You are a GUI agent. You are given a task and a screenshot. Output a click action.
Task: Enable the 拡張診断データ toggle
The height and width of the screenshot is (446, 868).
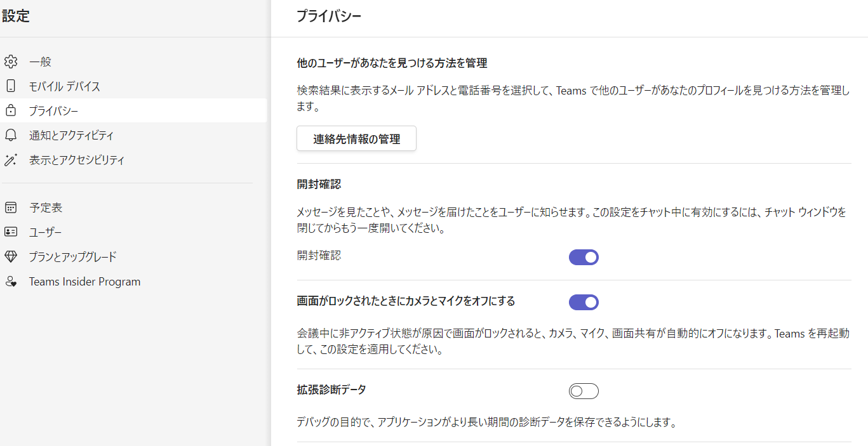584,391
